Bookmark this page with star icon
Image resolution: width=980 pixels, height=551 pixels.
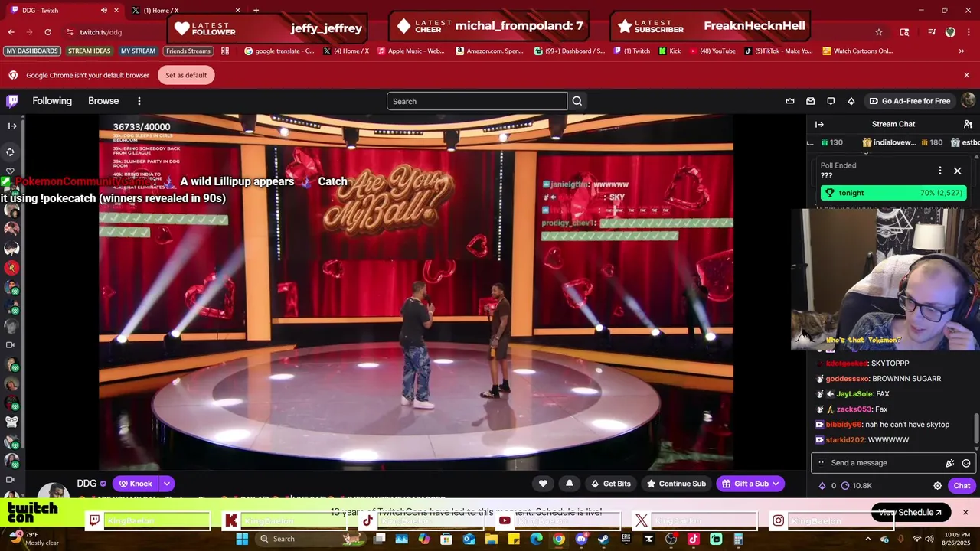pyautogui.click(x=879, y=32)
